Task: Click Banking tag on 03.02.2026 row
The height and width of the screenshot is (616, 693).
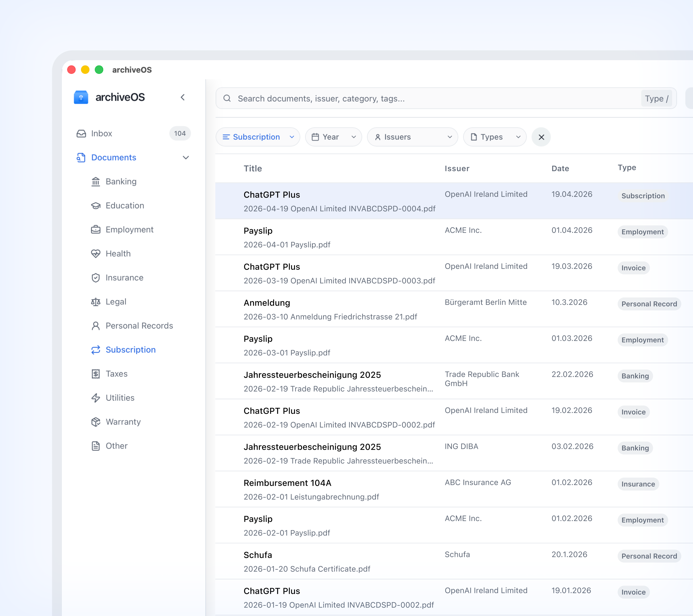Action: click(635, 448)
